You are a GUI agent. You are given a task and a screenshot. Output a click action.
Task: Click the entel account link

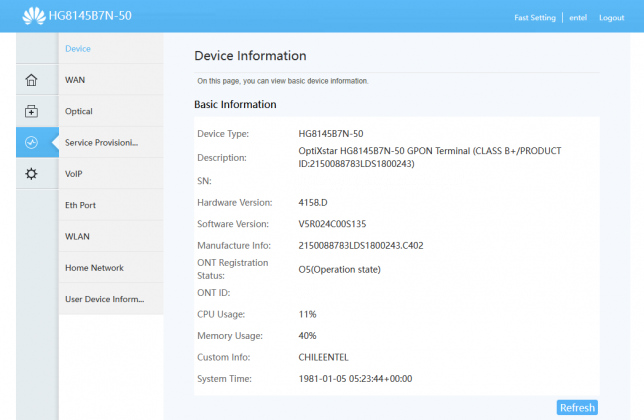pos(578,18)
